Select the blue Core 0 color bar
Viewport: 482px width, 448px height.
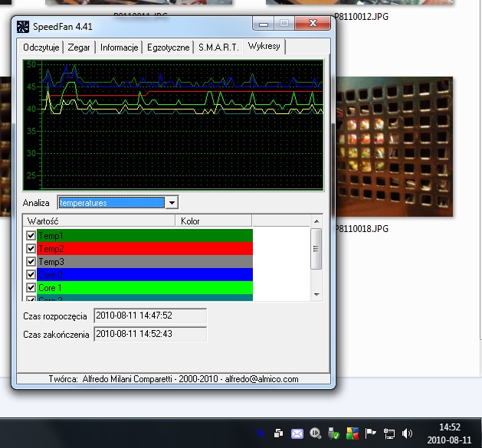(145, 275)
